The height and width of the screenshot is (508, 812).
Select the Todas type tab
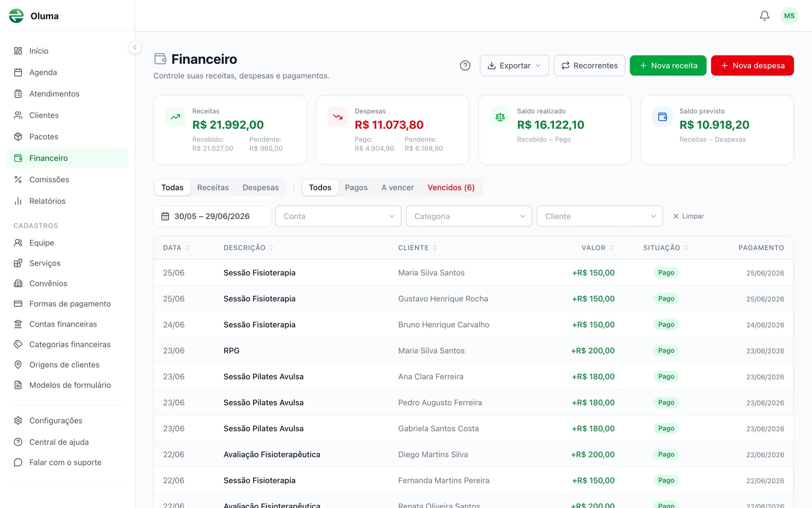172,187
